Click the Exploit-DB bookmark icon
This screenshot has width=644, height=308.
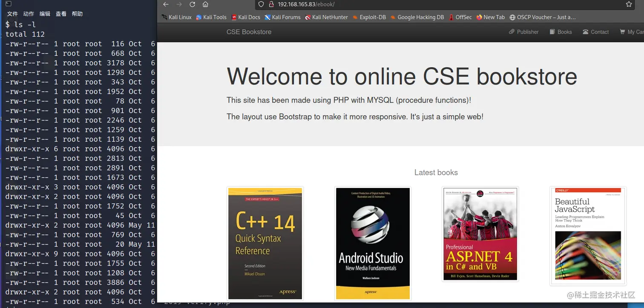[355, 17]
